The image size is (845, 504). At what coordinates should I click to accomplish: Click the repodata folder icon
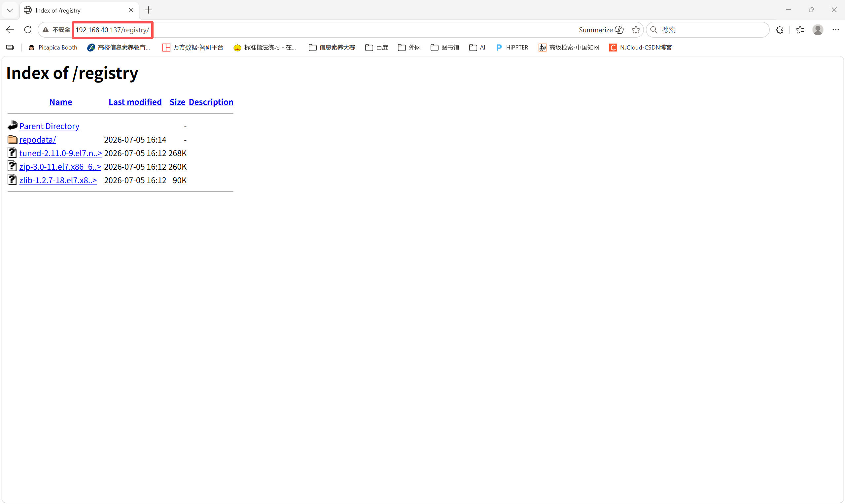coord(12,139)
